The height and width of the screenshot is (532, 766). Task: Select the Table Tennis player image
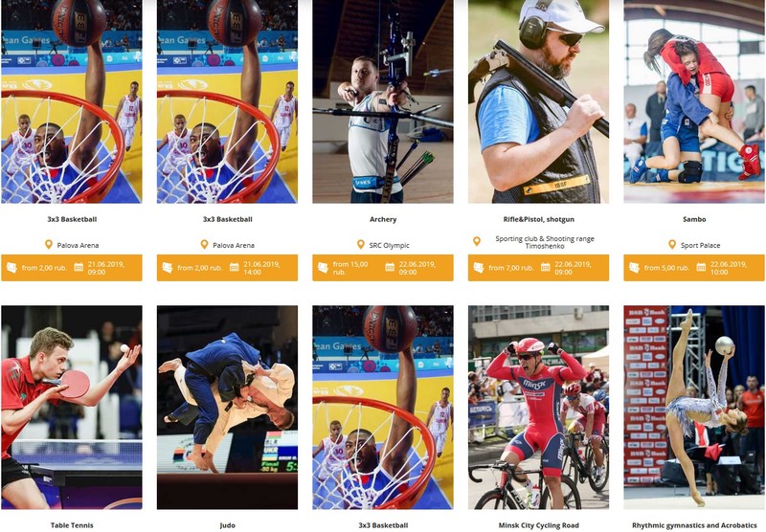[x=72, y=408]
